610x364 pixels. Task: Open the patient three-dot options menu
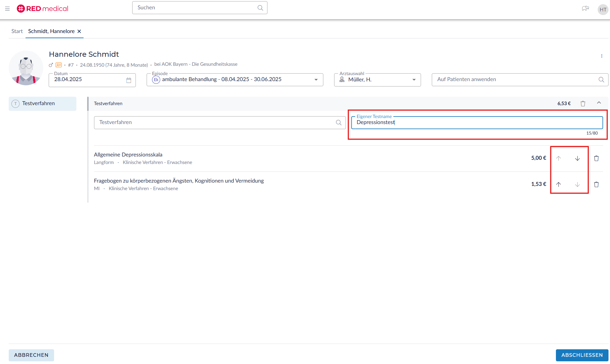[602, 56]
